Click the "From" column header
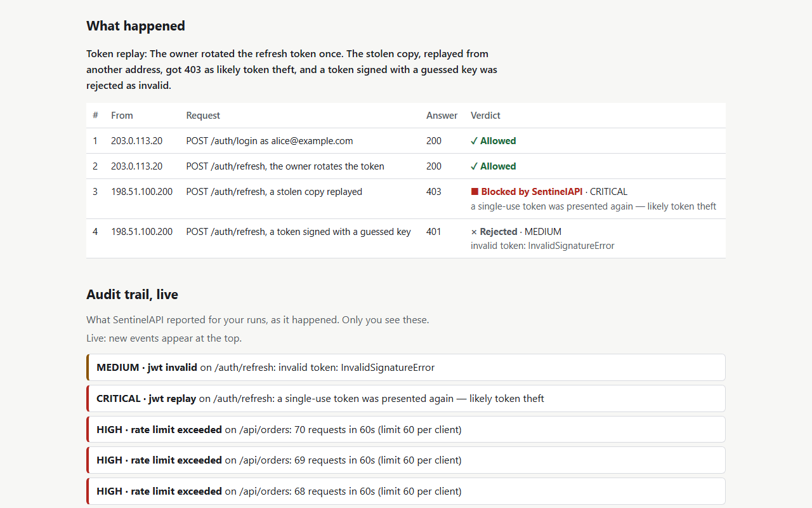The height and width of the screenshot is (508, 812). click(x=122, y=116)
